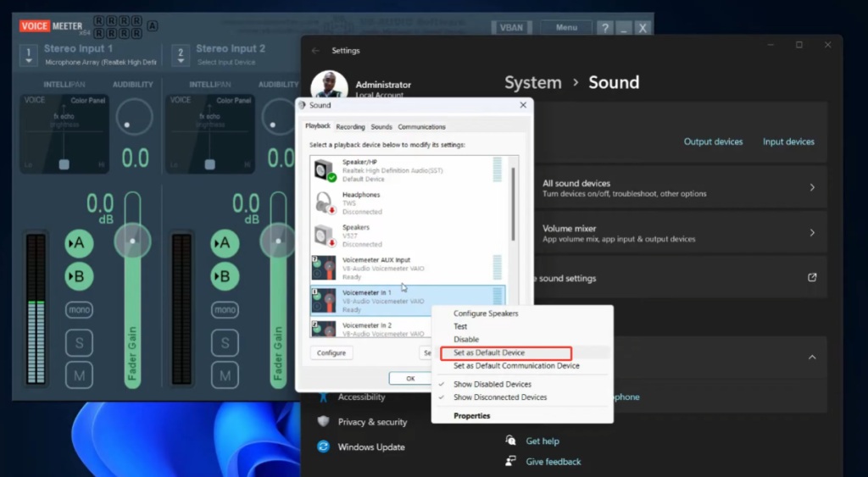Image resolution: width=868 pixels, height=477 pixels.
Task: Select the Speakers V527 device icon
Action: pos(325,236)
